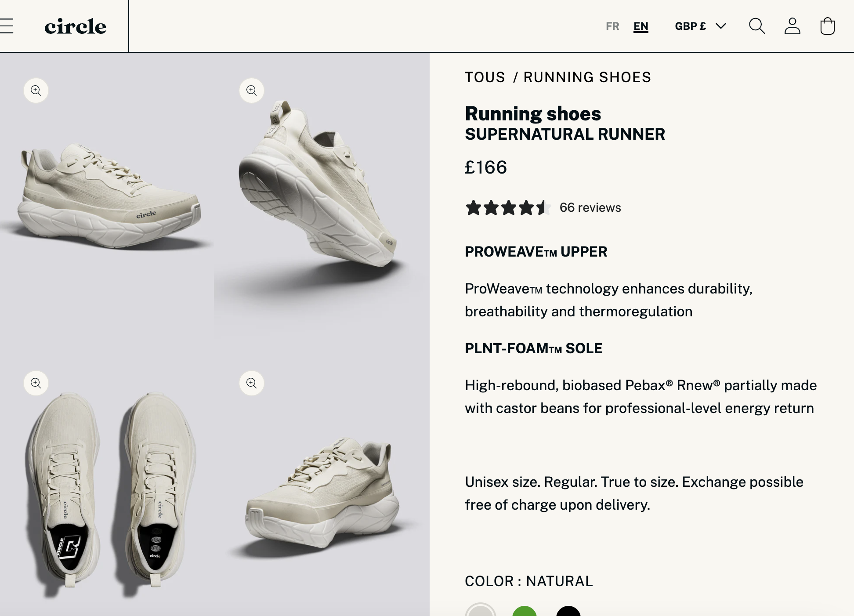The height and width of the screenshot is (616, 854).
Task: Choose the black color swatch
Action: (568, 611)
